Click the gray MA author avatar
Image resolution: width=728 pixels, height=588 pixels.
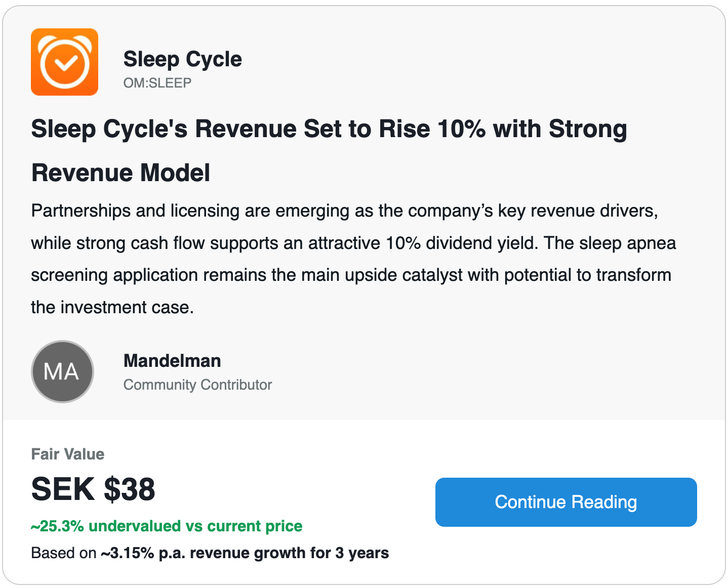62,371
